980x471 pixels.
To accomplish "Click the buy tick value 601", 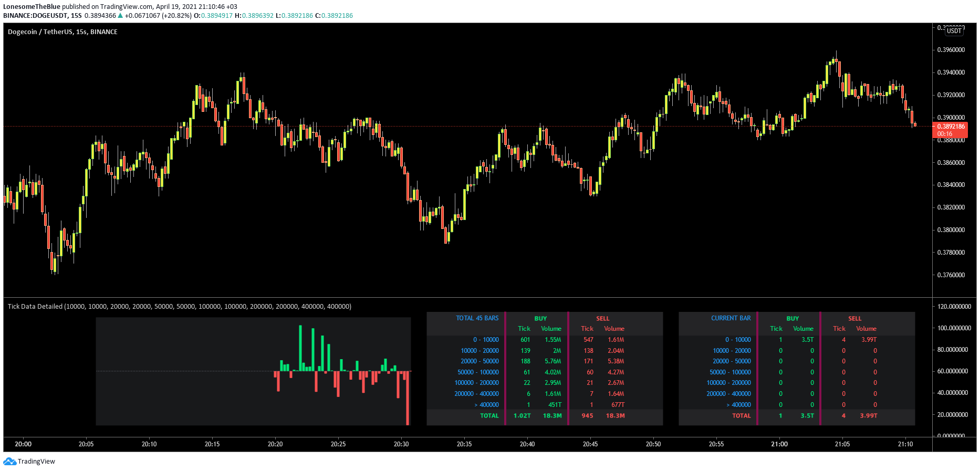I will click(x=525, y=340).
